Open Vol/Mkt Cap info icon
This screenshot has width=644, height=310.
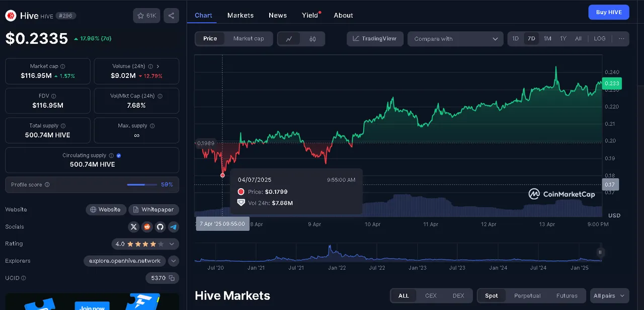click(159, 96)
